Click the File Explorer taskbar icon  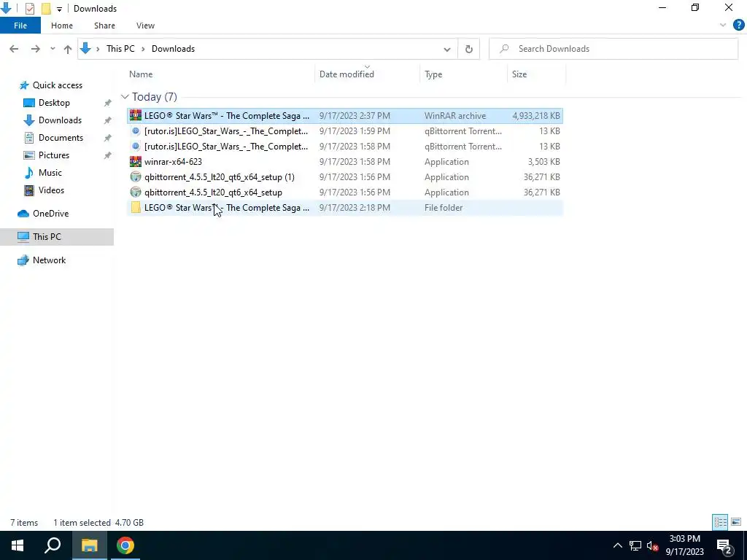click(x=89, y=545)
